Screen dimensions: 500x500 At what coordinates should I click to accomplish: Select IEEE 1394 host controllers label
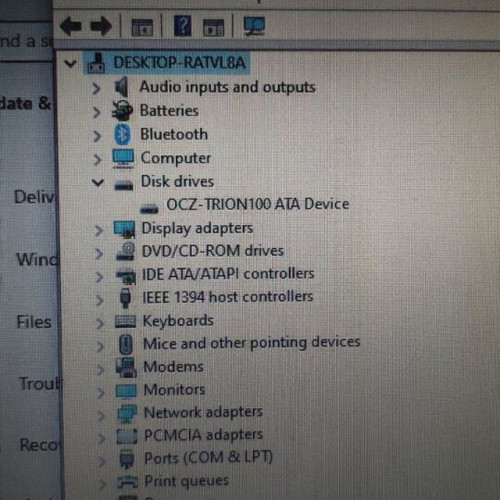point(228,297)
